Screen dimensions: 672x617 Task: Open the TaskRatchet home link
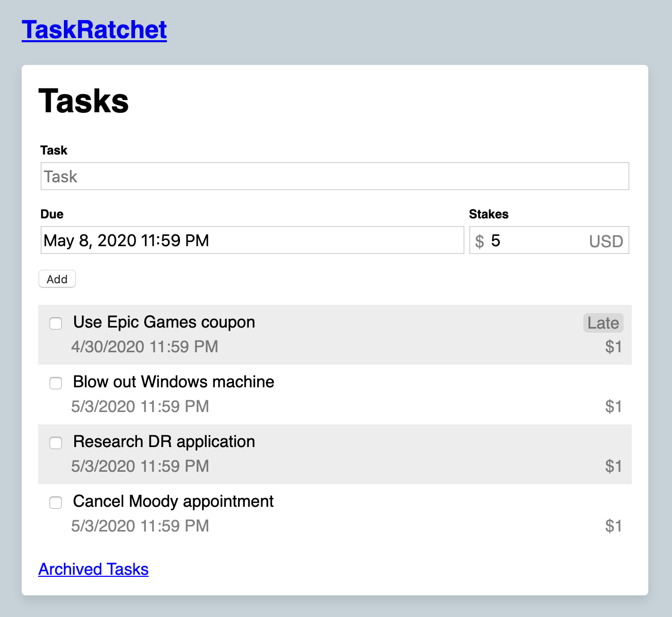94,30
